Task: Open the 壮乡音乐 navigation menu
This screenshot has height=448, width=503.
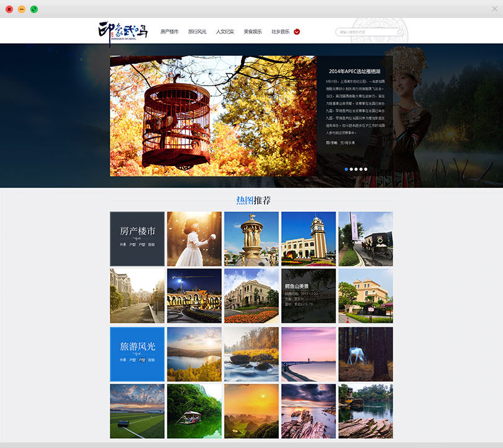Action: pyautogui.click(x=281, y=32)
